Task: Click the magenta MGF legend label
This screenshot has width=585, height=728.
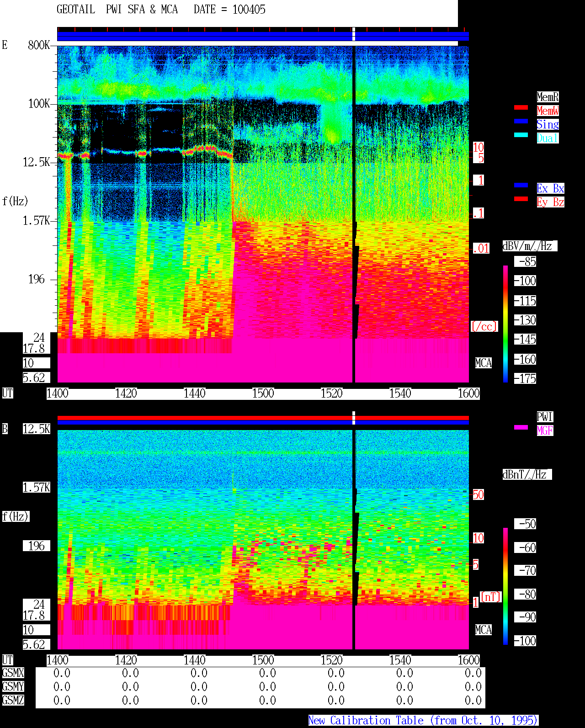Action: point(545,430)
